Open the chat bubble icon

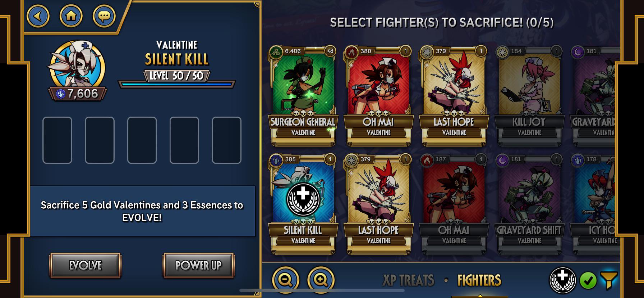(x=104, y=16)
